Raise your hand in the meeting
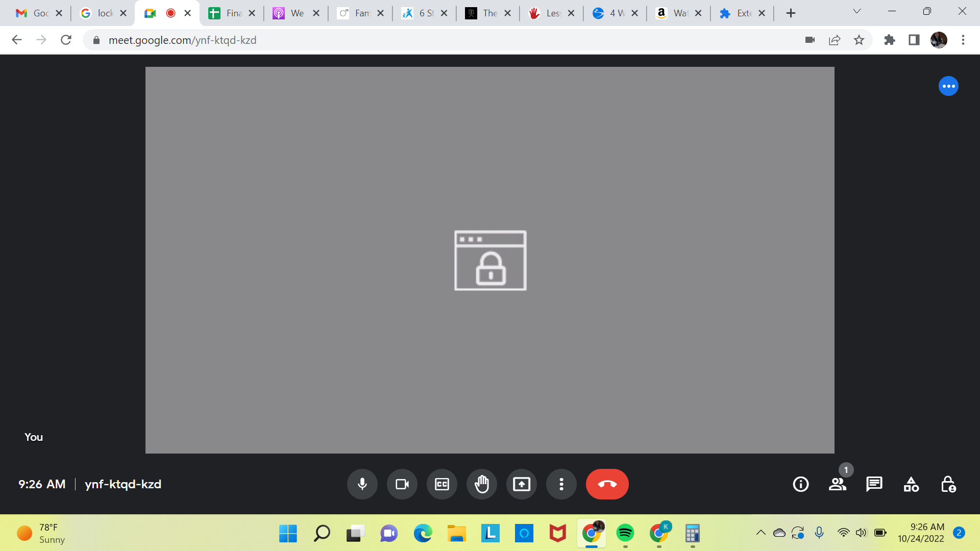The image size is (980, 551). [x=481, y=484]
